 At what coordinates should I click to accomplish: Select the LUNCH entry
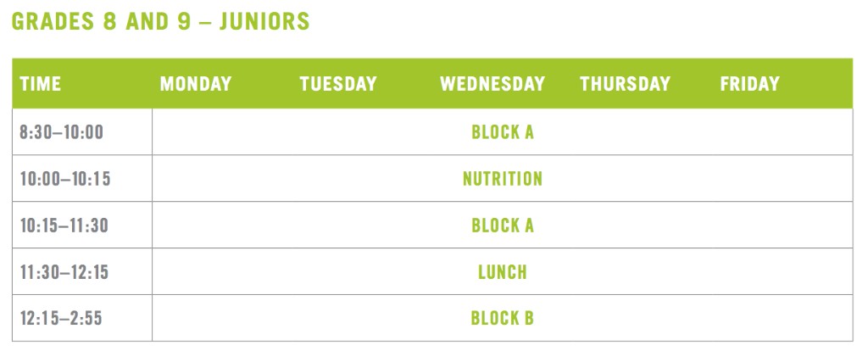(503, 272)
